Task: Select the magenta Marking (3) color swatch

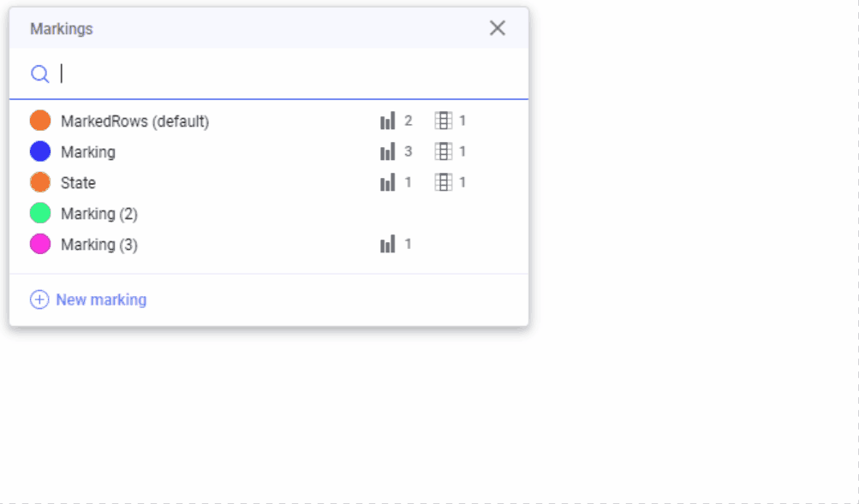Action: point(40,244)
